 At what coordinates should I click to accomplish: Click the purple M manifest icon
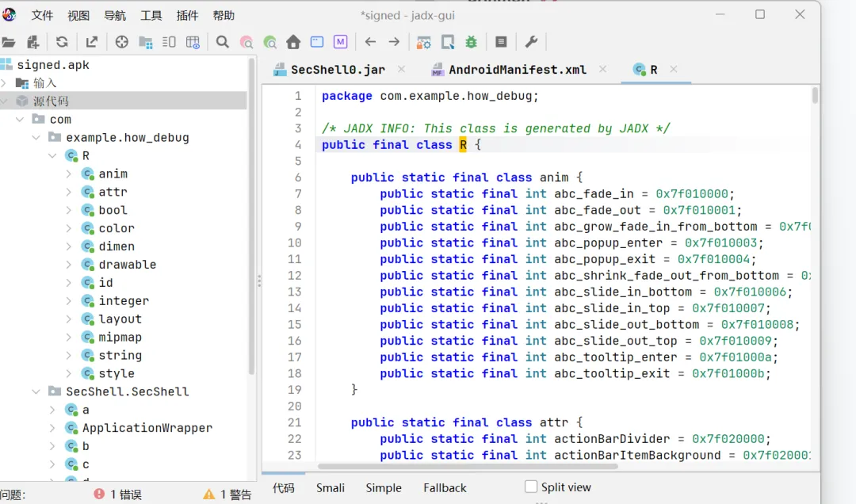341,42
